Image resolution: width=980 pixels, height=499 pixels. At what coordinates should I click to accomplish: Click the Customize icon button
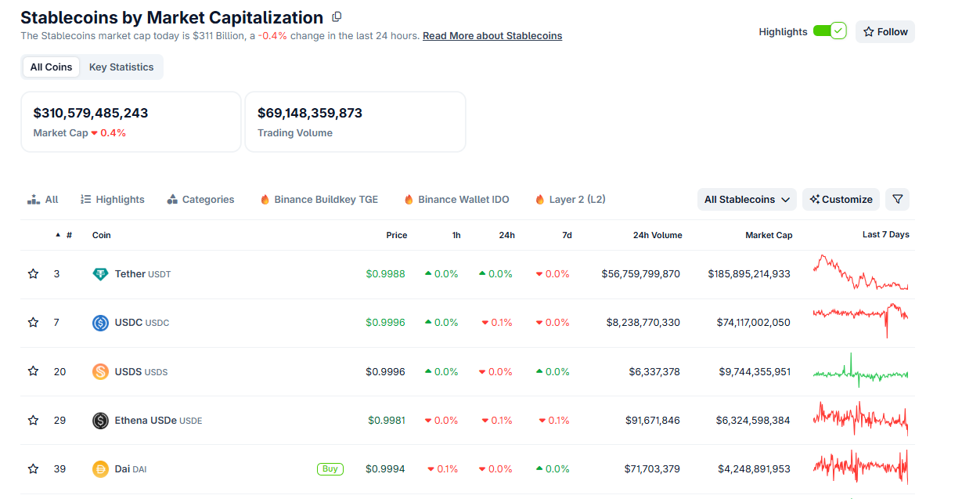click(816, 199)
